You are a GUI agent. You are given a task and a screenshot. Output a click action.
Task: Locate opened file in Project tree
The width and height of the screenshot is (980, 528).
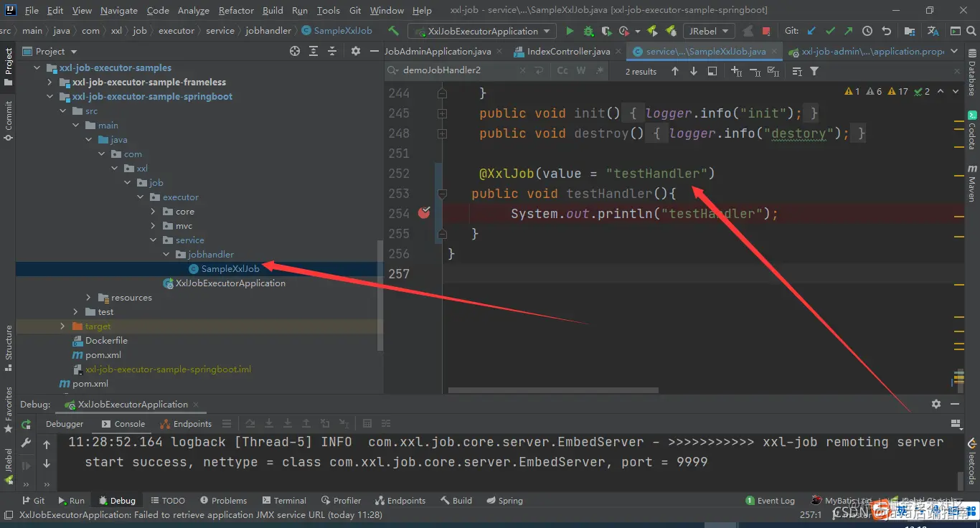point(295,51)
